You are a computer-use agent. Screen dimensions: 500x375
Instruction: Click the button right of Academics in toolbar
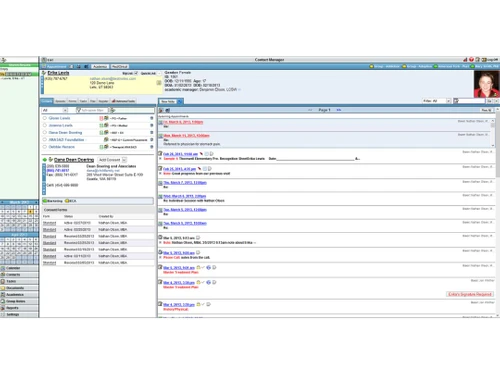coord(119,67)
